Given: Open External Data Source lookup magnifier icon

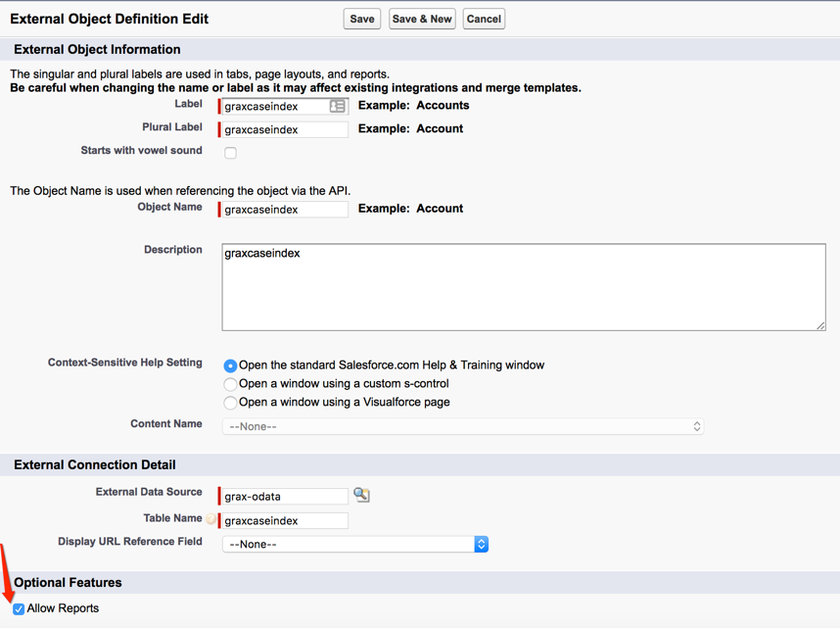Looking at the screenshot, I should click(361, 495).
